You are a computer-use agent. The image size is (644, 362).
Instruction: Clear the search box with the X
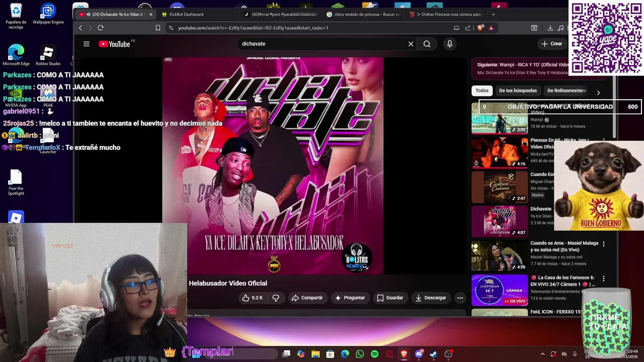pyautogui.click(x=411, y=44)
